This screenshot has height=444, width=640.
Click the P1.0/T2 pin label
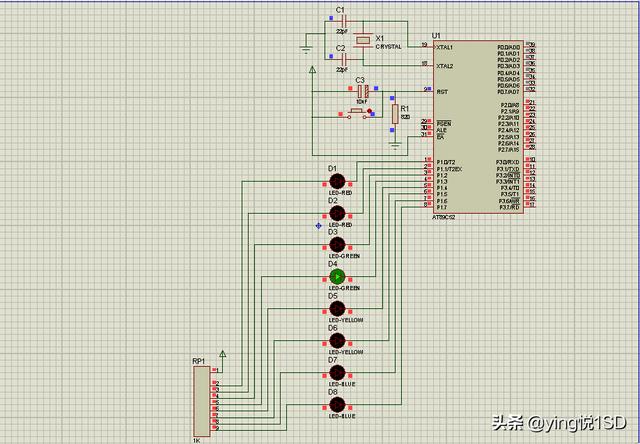click(x=446, y=162)
